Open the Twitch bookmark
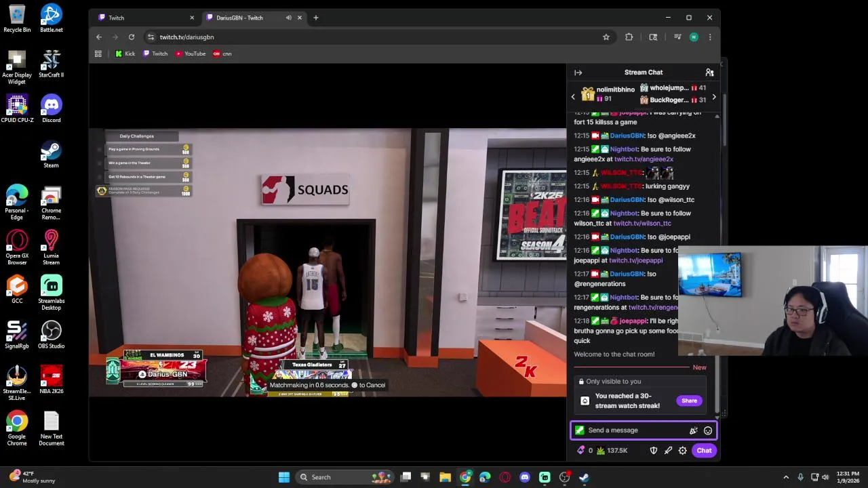The height and width of the screenshot is (488, 868). click(x=155, y=54)
